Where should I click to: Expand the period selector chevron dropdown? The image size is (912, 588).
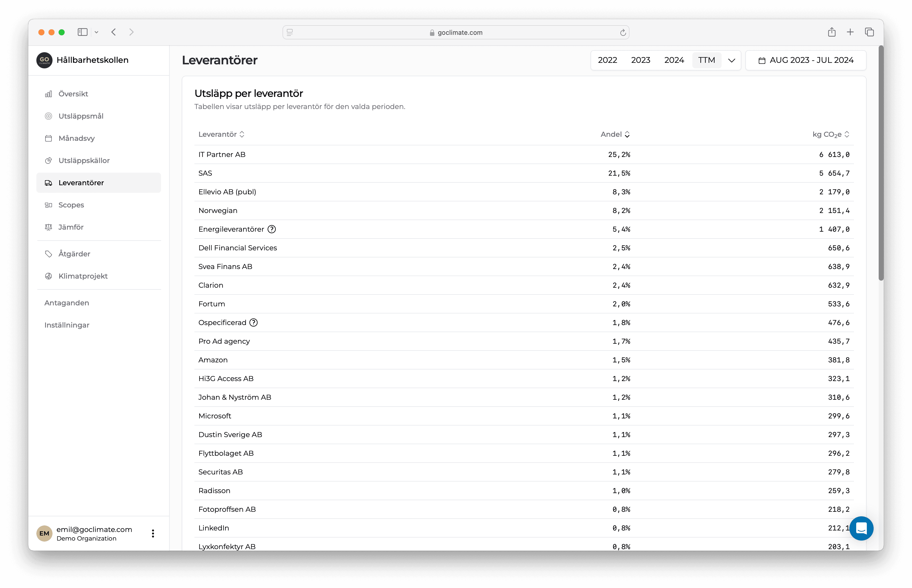[x=731, y=60]
